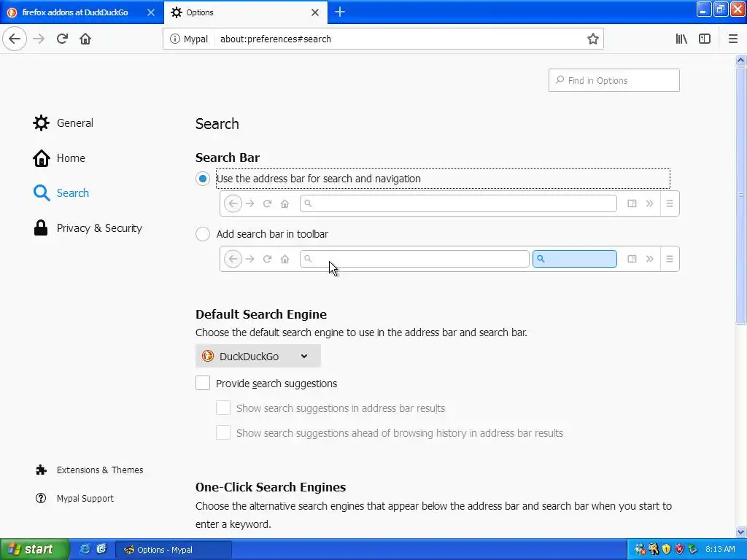Toggle the sidebars toolbar icon
747x560 pixels.
point(705,39)
